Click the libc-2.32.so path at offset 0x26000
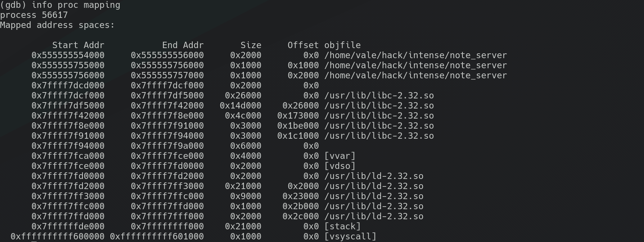Viewport: 644px width, 242px height. [379, 106]
